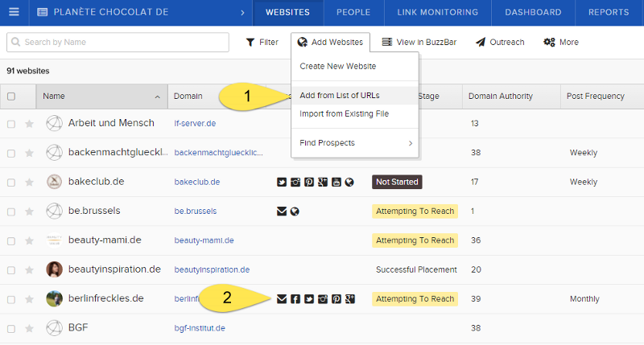Click the Instagram icon for berlinfreckles.de
The width and height of the screenshot is (644, 345).
(323, 299)
